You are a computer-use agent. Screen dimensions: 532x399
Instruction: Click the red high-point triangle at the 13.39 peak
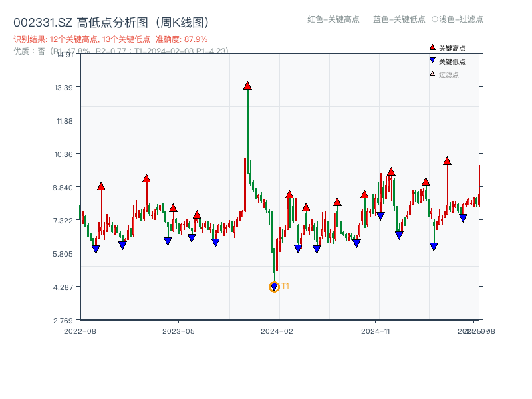(x=247, y=86)
